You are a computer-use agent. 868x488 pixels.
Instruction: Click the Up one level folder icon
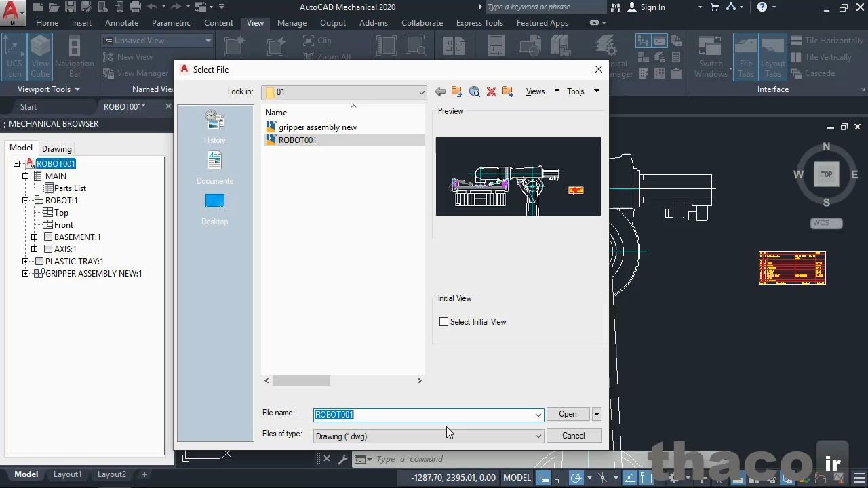456,91
